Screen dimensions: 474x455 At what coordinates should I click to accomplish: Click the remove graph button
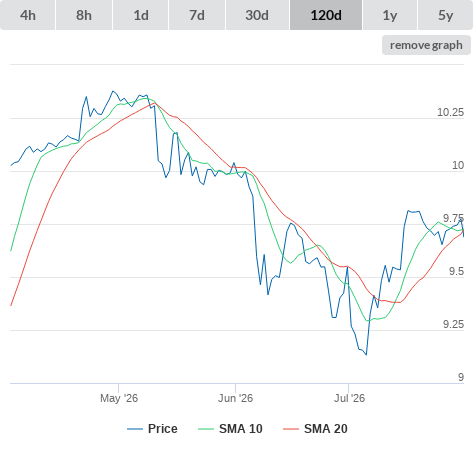click(426, 45)
